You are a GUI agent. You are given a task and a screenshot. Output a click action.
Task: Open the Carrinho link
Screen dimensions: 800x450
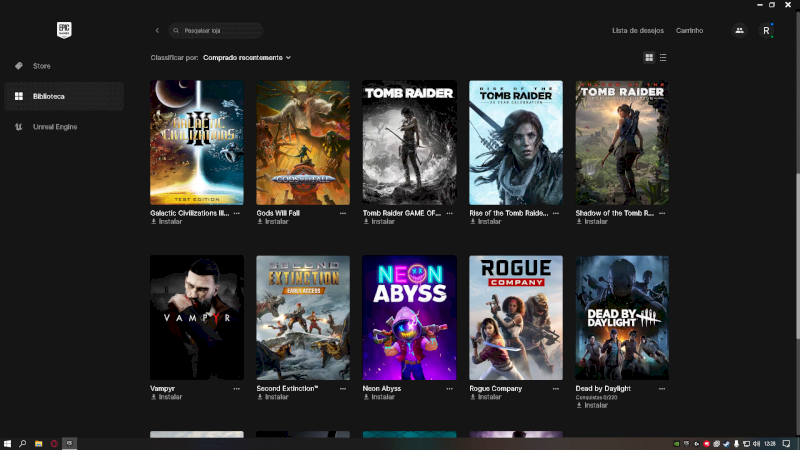click(689, 31)
